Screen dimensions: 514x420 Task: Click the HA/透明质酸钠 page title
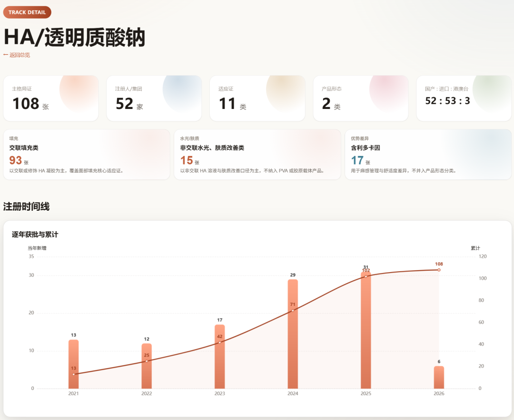point(74,38)
